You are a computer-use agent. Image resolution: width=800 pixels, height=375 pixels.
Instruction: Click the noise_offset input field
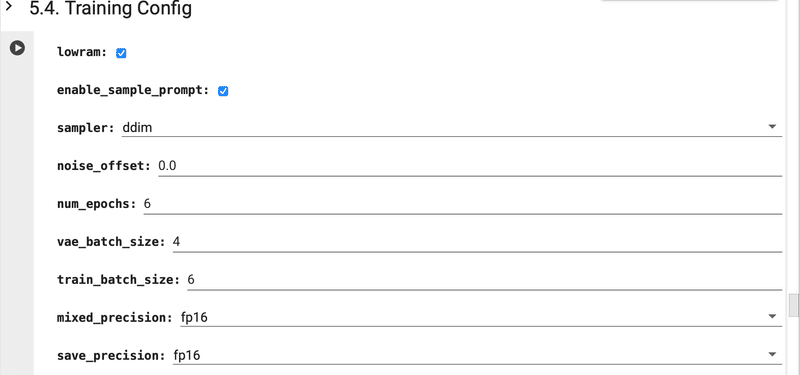click(x=470, y=166)
